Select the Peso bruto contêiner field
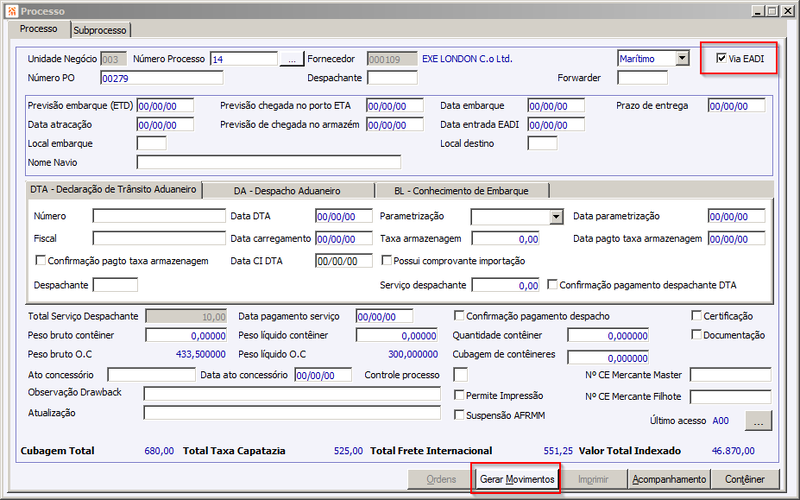 pos(186,335)
